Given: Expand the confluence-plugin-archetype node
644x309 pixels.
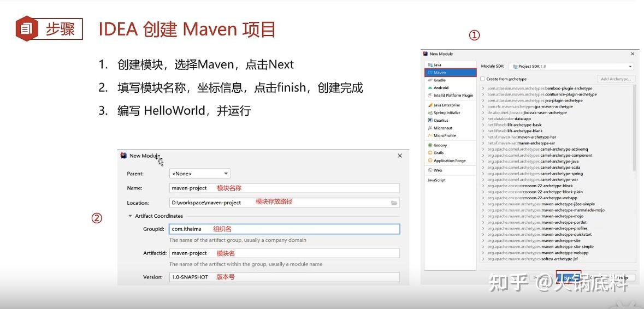Looking at the screenshot, I should coord(483,94).
